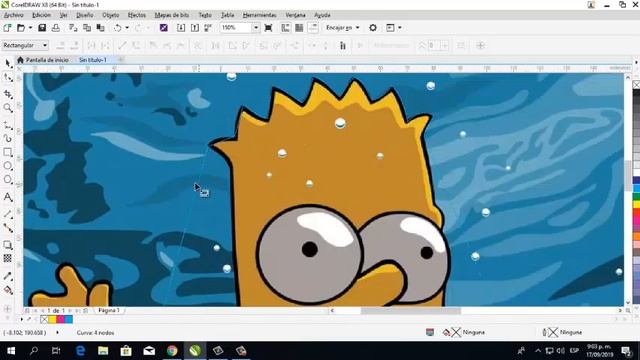Click the Cut icon in toolbar
This screenshot has width=640, height=360.
73,28
